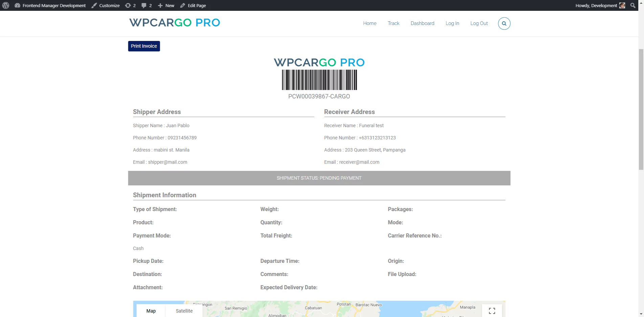Click the receiver email receiver@mail.com
Screen dimensions: 644x317
click(x=359, y=162)
